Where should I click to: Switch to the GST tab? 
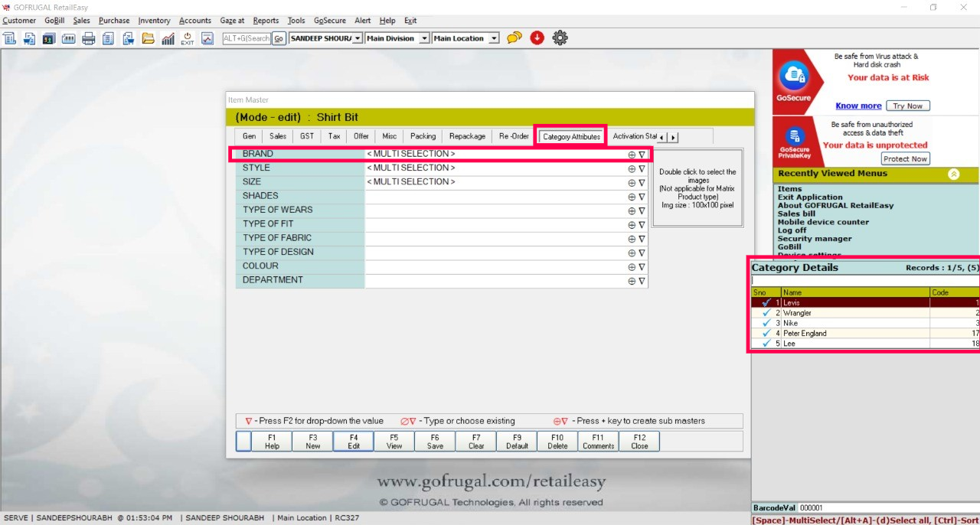(307, 136)
